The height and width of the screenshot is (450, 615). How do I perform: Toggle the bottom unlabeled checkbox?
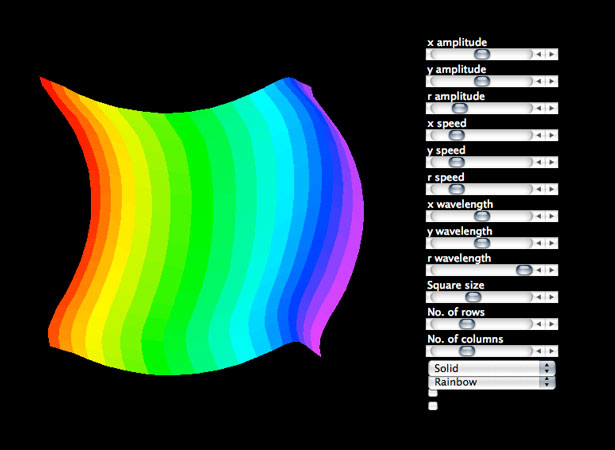tap(433, 406)
